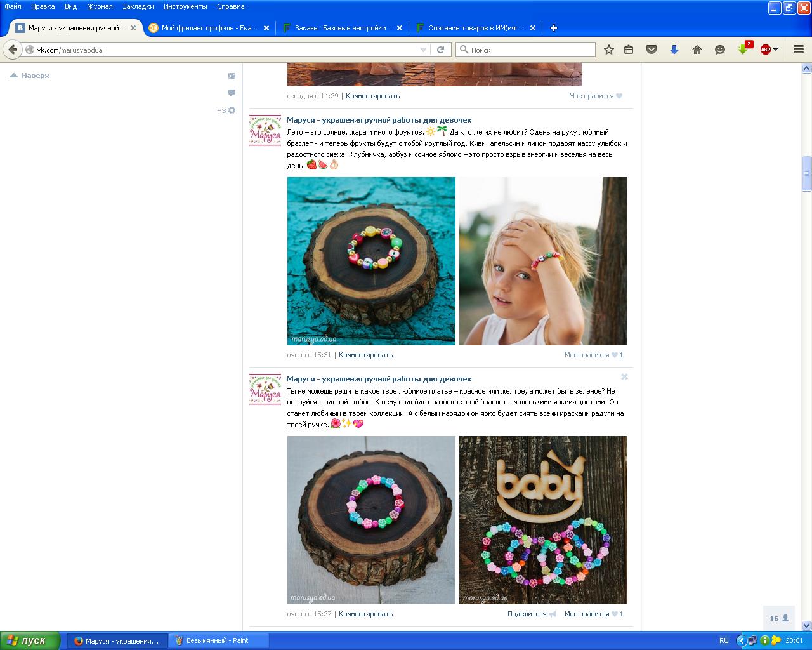
Task: Open the URL history dropdown arrow
Action: click(x=424, y=50)
